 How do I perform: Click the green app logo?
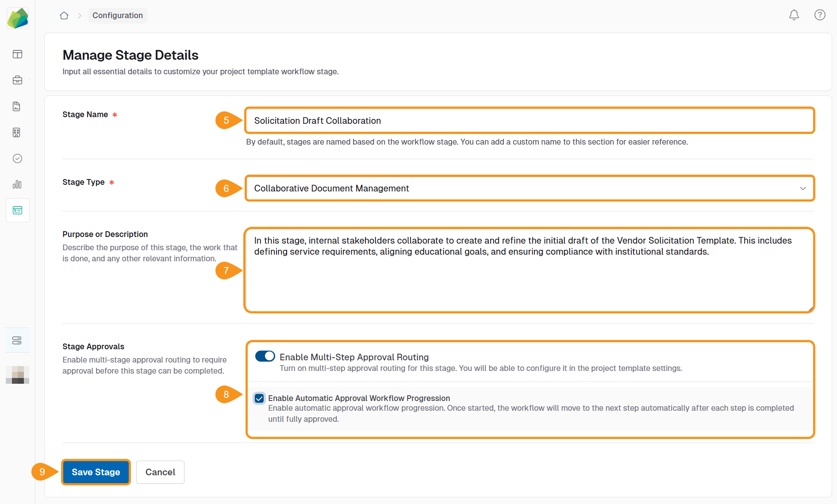click(x=18, y=18)
